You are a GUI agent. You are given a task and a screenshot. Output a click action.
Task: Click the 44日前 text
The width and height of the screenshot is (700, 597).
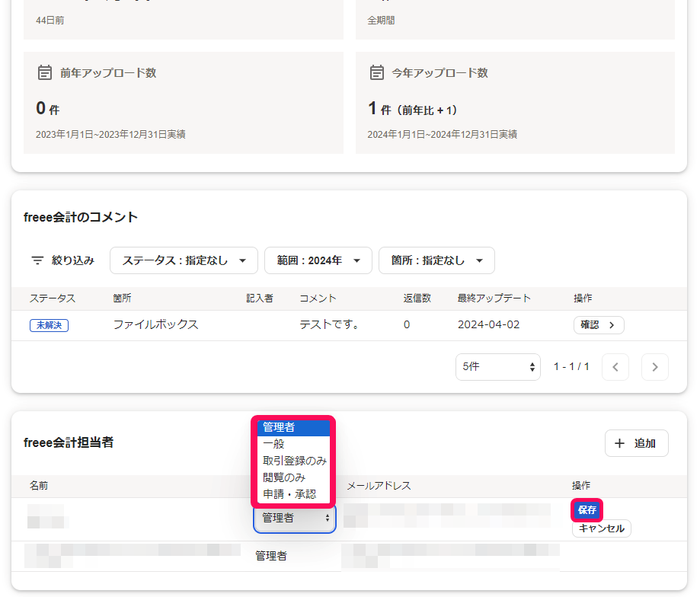click(50, 21)
